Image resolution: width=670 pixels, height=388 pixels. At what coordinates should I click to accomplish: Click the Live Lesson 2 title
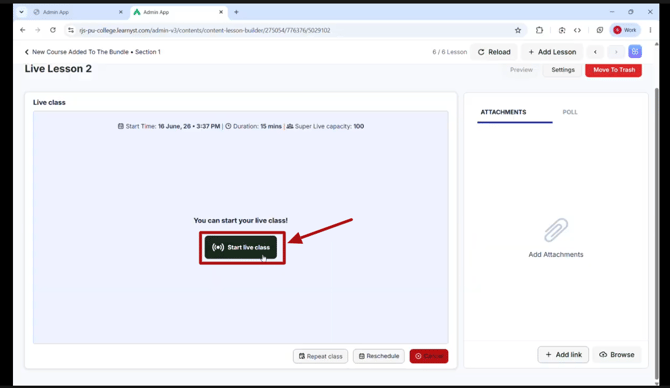(x=58, y=69)
